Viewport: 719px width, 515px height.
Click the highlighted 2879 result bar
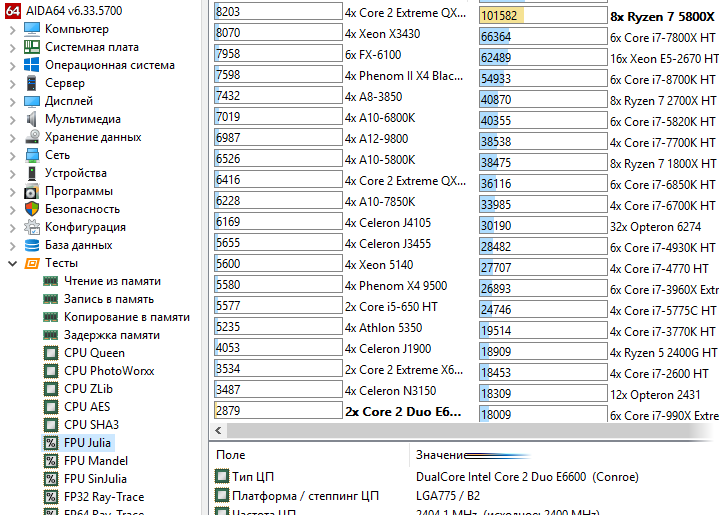coord(278,410)
